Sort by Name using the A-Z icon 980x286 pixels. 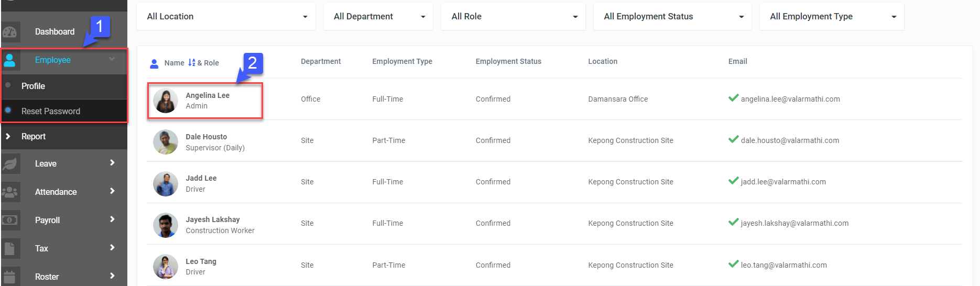[192, 63]
